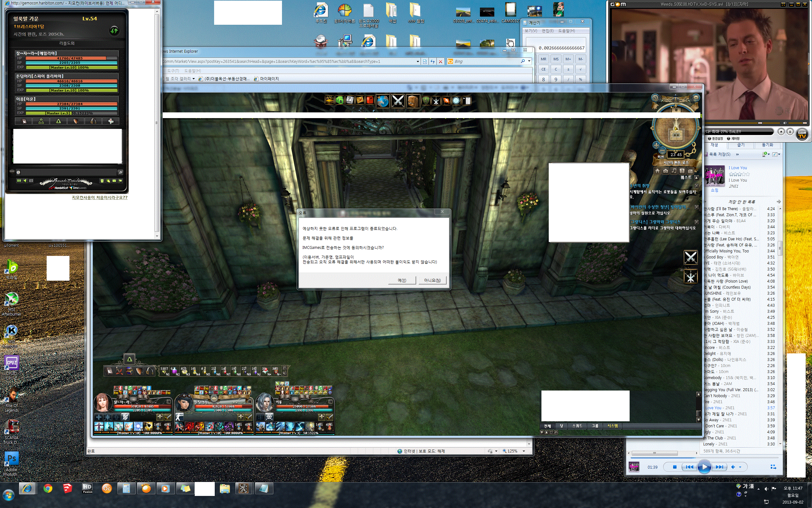The height and width of the screenshot is (508, 812).
Task: Open the 마이페이지 favorites link in IE
Action: 266,79
